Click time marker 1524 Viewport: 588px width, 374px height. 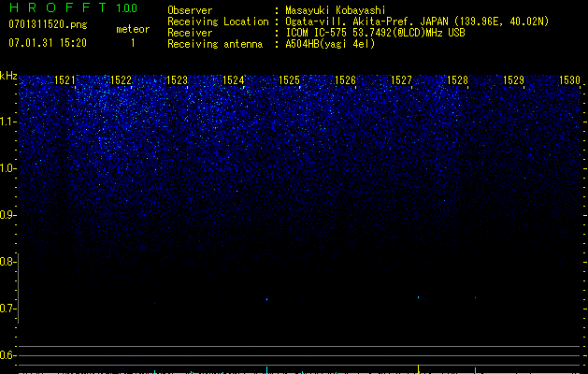234,80
